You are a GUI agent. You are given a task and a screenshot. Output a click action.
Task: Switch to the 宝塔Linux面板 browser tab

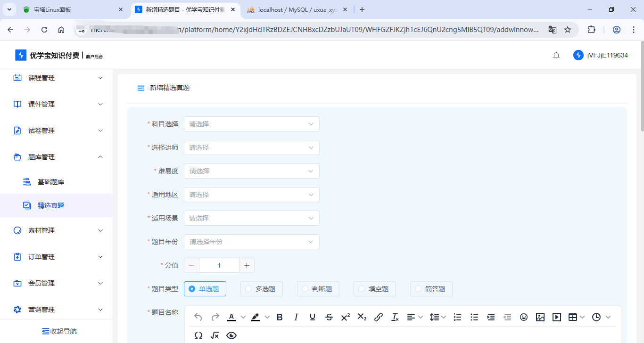click(x=71, y=9)
